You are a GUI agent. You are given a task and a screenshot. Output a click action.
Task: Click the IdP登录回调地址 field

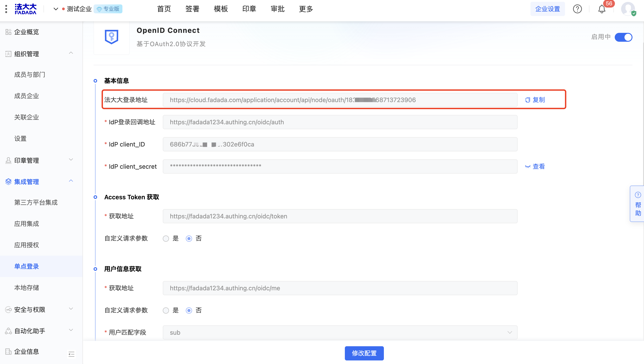tap(340, 122)
